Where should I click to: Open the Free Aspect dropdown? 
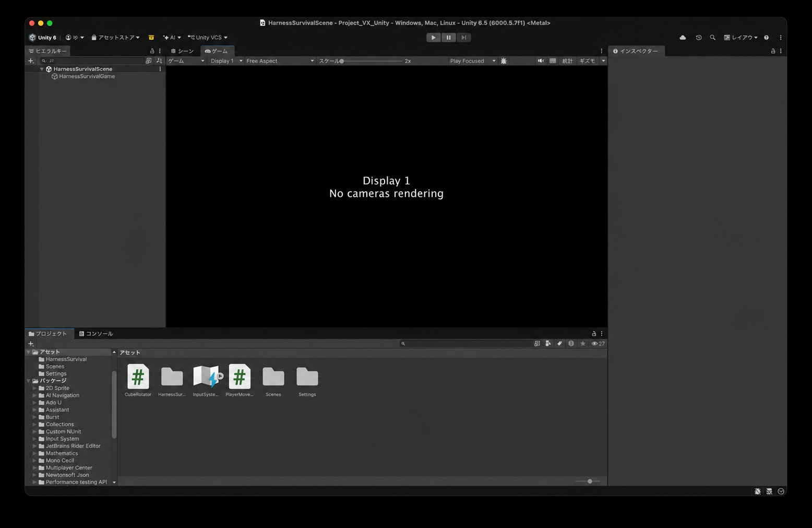click(280, 61)
